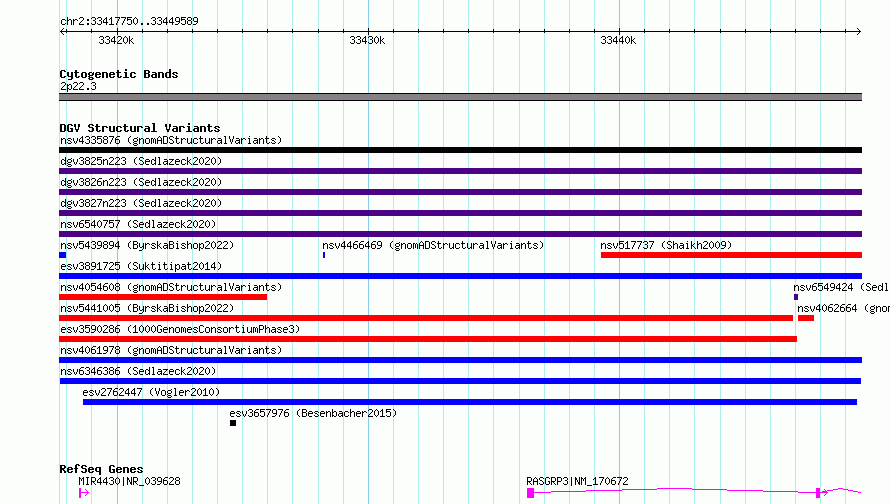Click the MIR4430|NR_039628 gene label
The width and height of the screenshot is (890, 504).
(x=129, y=481)
